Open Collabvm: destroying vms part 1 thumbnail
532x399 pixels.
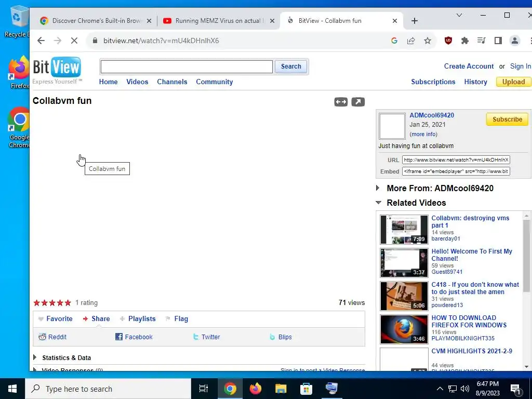404,229
